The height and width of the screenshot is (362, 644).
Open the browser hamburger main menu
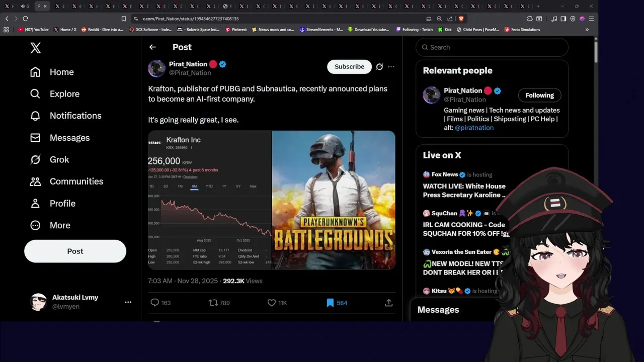(592, 19)
